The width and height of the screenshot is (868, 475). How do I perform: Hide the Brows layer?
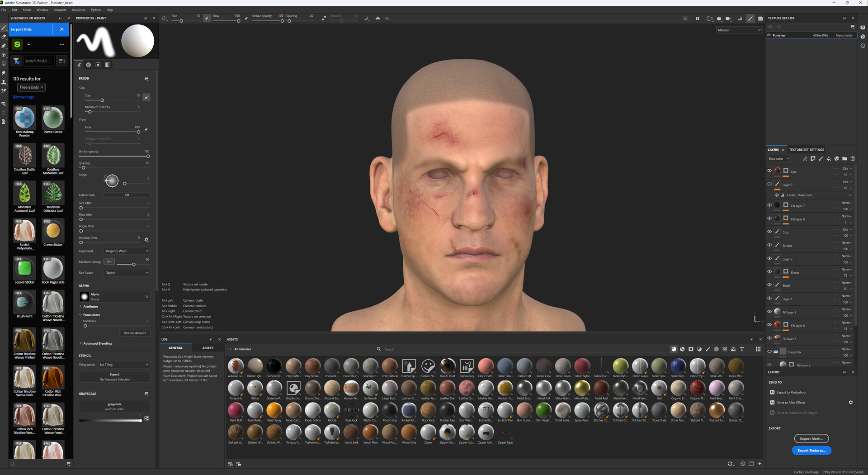click(769, 271)
